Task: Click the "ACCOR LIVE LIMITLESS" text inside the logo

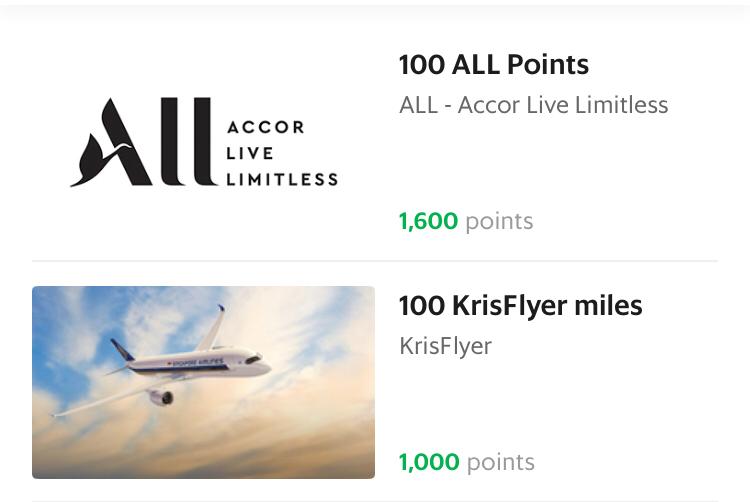Action: click(x=281, y=153)
